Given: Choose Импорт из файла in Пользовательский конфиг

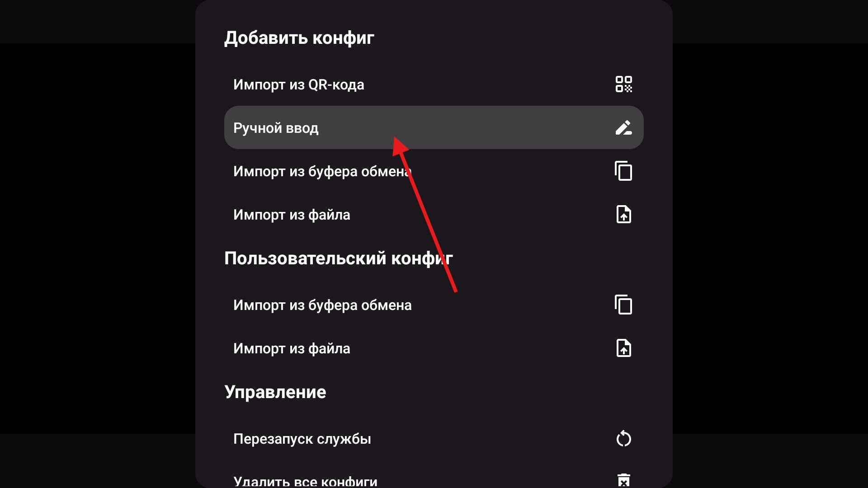Looking at the screenshot, I should (x=434, y=348).
